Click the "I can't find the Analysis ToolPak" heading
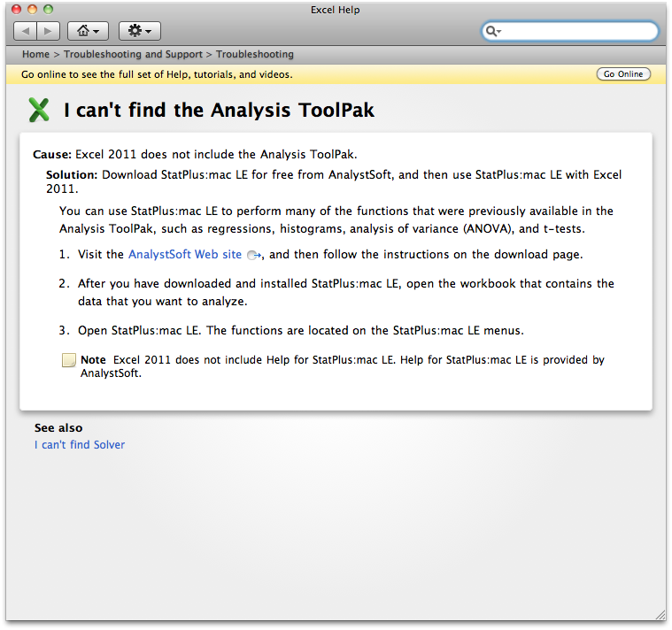Screen dimensions: 672x630 219,110
